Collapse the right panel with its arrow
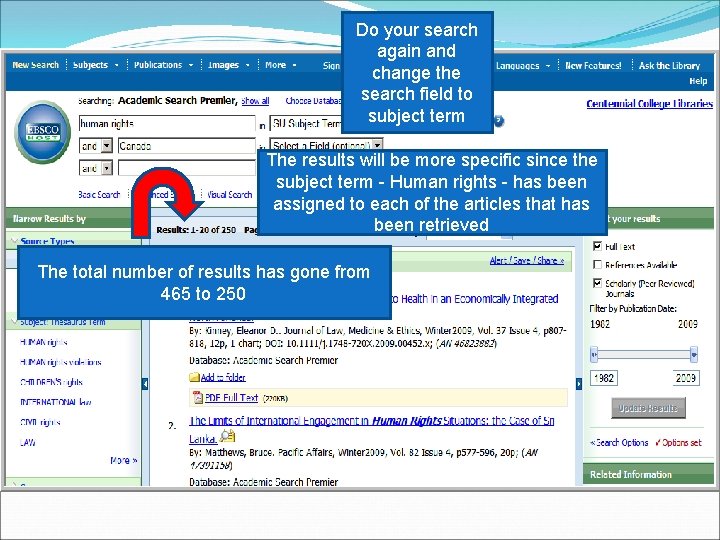This screenshot has height=540, width=720. [579, 383]
